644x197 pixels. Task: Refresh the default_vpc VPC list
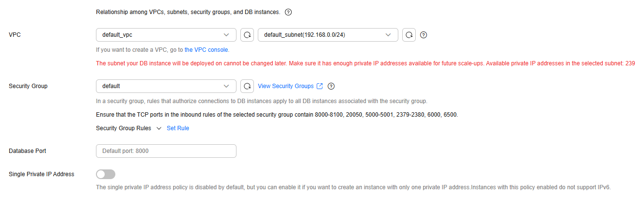click(248, 35)
